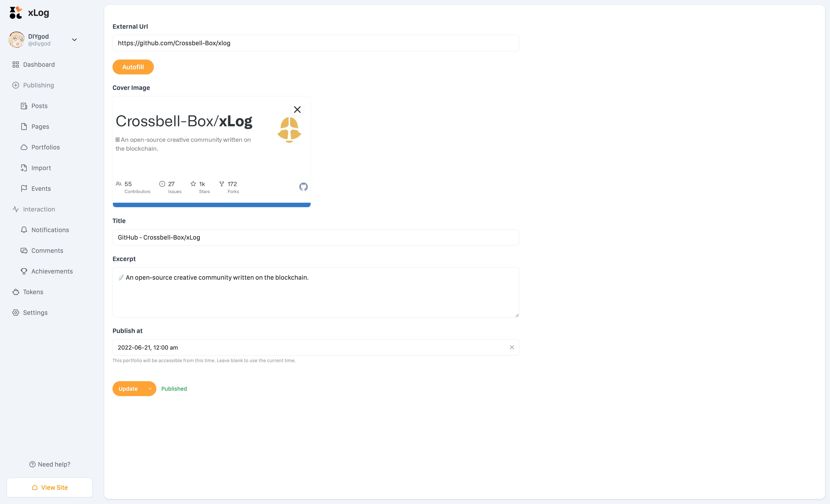Click the Achievements trophy icon
Image resolution: width=830 pixels, height=504 pixels.
[x=24, y=271]
